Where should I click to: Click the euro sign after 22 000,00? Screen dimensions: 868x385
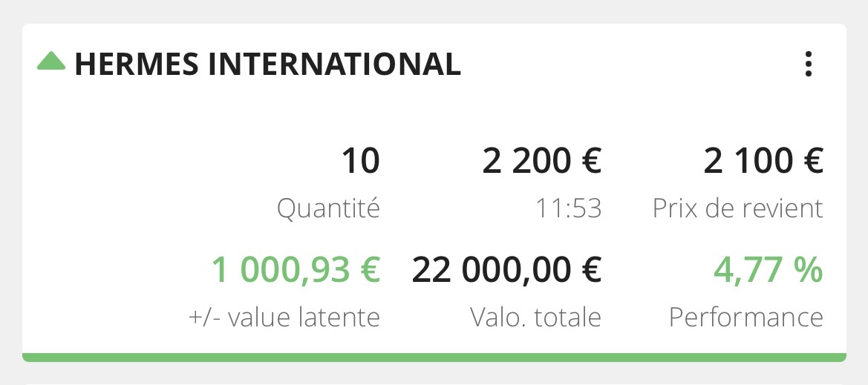coord(590,270)
